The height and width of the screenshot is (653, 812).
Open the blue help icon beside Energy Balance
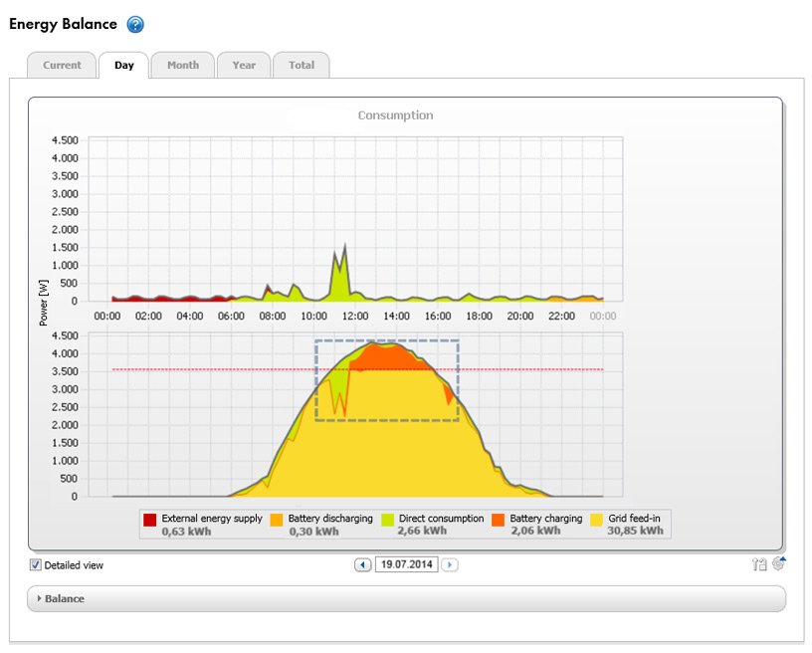point(135,24)
